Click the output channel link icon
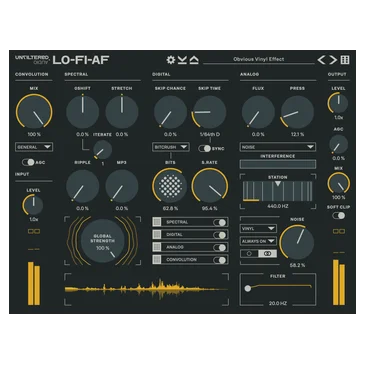The image size is (365, 365). (x=339, y=231)
